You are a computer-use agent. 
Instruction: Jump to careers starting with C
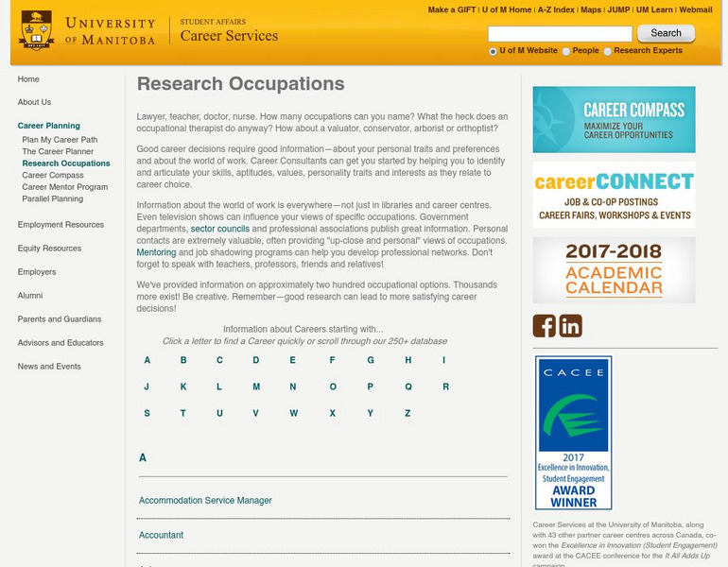point(219,360)
